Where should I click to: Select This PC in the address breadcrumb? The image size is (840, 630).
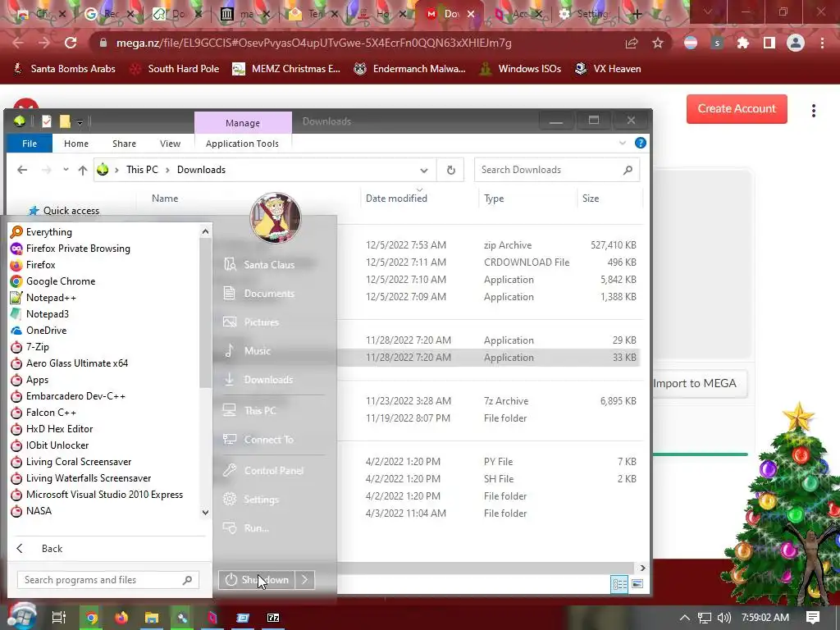[x=142, y=170]
